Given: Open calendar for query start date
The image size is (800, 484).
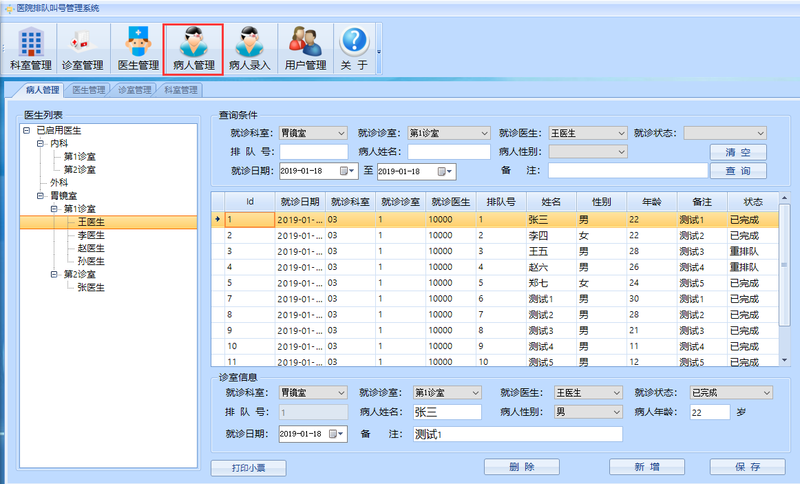Looking at the screenshot, I should click(x=347, y=171).
